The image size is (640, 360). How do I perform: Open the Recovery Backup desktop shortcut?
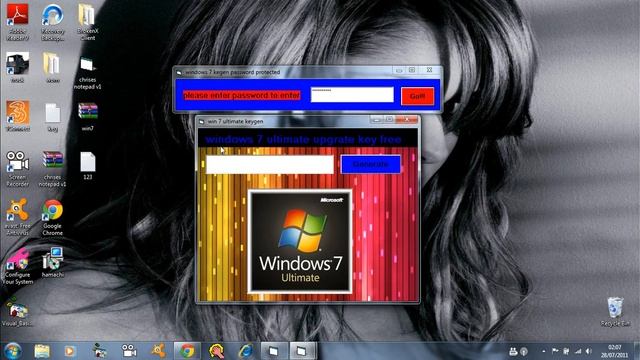(x=53, y=22)
